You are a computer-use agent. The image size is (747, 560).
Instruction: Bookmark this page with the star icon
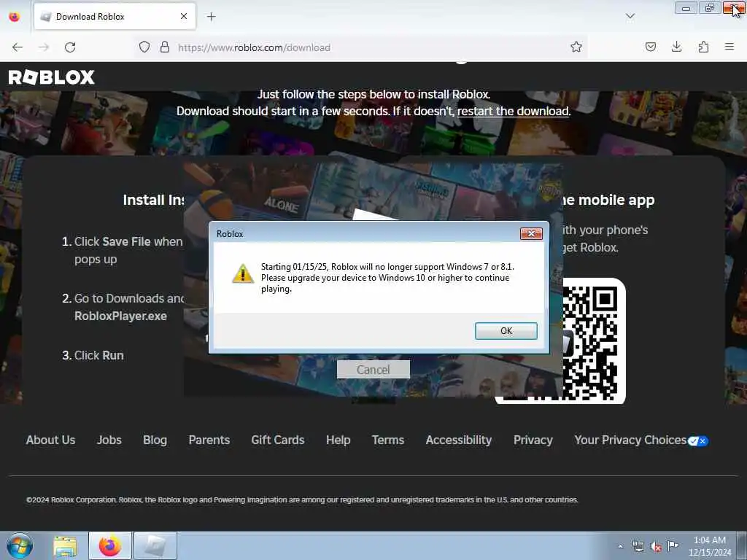point(576,47)
